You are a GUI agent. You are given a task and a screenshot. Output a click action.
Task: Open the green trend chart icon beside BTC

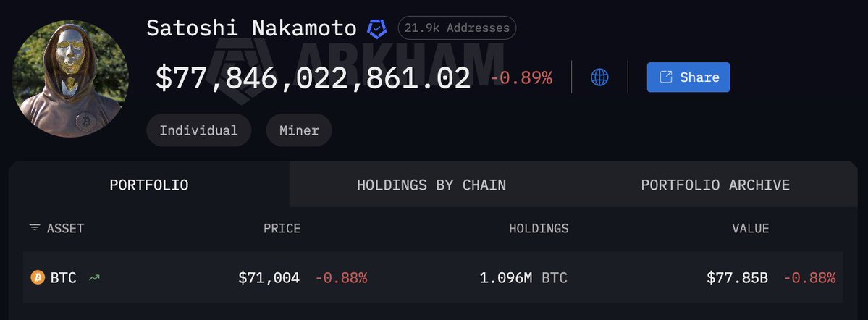(94, 277)
